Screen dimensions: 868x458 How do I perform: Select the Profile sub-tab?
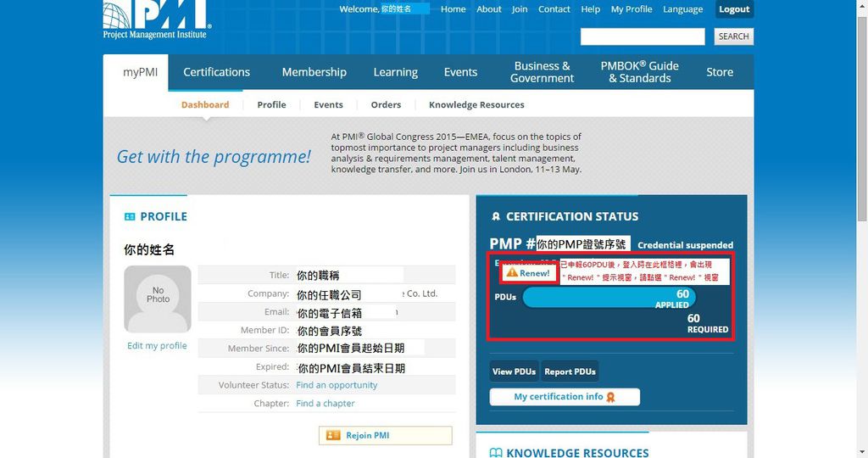271,104
